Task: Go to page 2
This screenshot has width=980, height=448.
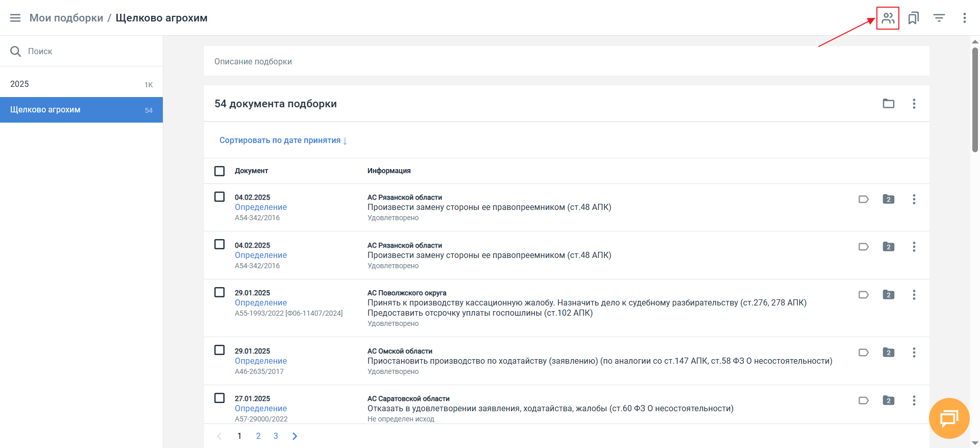Action: [258, 436]
